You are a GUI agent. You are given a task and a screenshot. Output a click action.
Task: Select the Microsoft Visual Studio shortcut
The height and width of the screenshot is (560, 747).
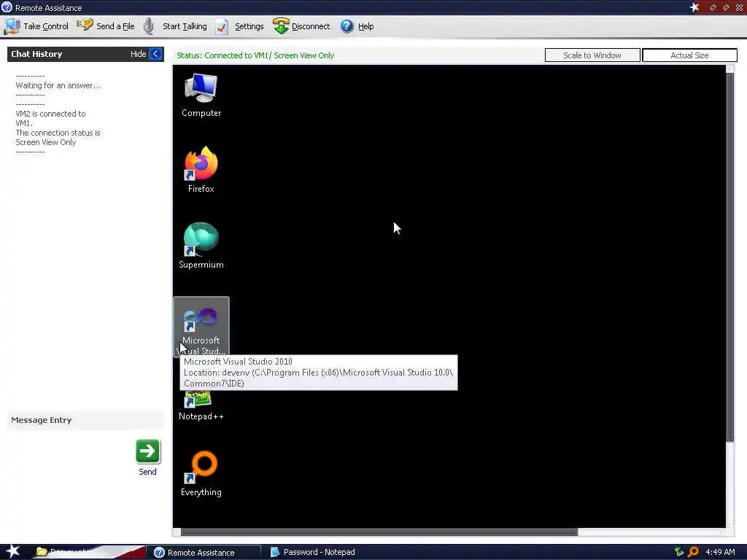click(201, 327)
